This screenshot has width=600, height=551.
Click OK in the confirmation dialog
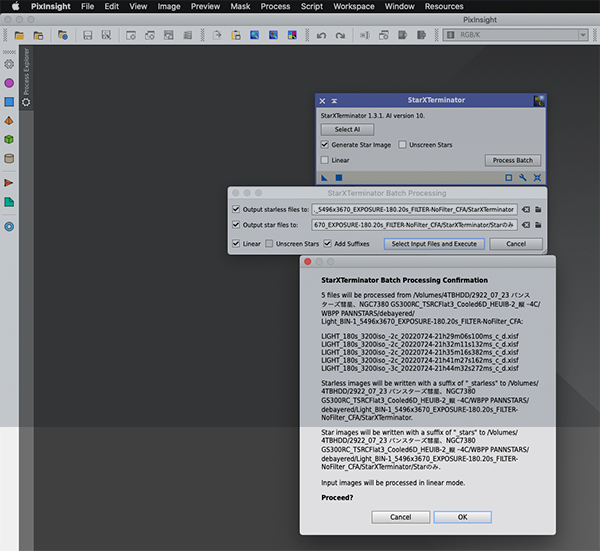463,517
